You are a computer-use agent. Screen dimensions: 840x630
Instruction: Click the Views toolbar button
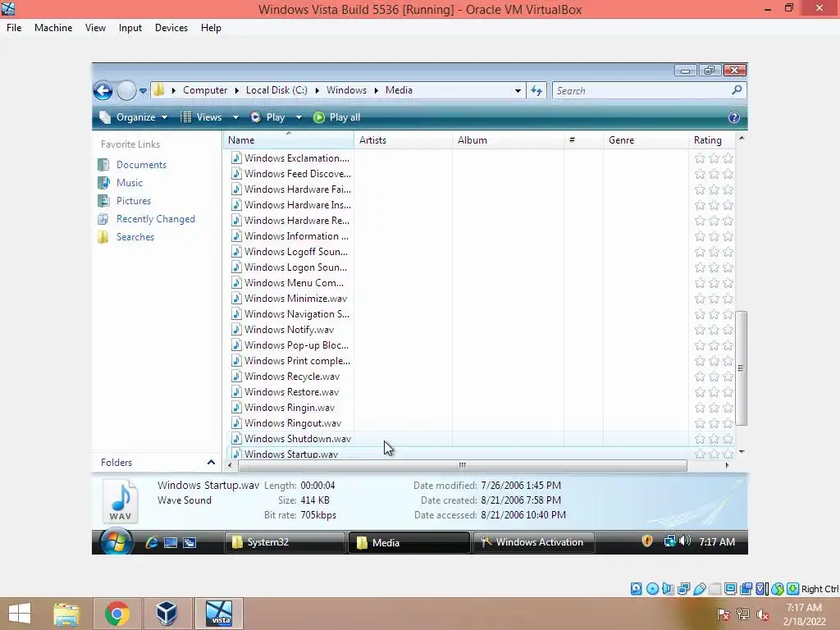pyautogui.click(x=201, y=117)
